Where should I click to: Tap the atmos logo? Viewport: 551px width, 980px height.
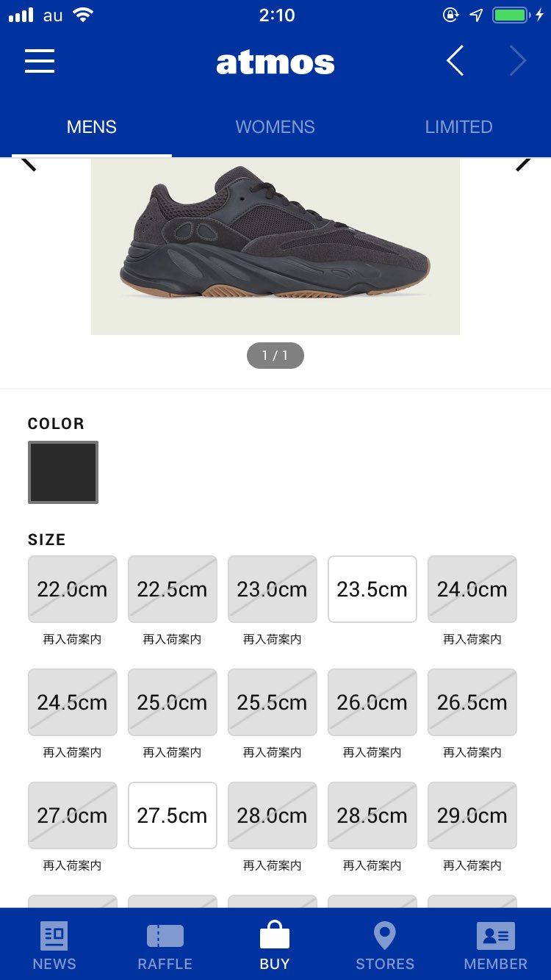tap(275, 62)
